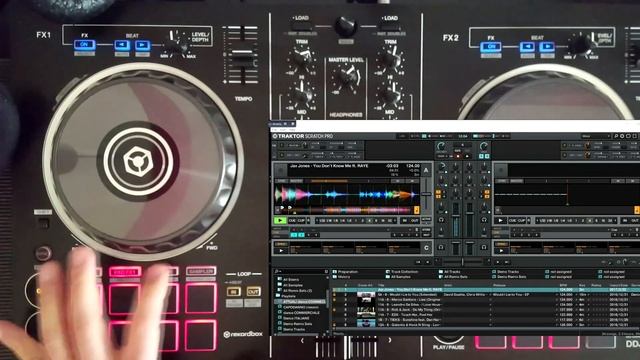The height and width of the screenshot is (360, 640).
Task: Open the File menu
Action: pyautogui.click(x=276, y=129)
